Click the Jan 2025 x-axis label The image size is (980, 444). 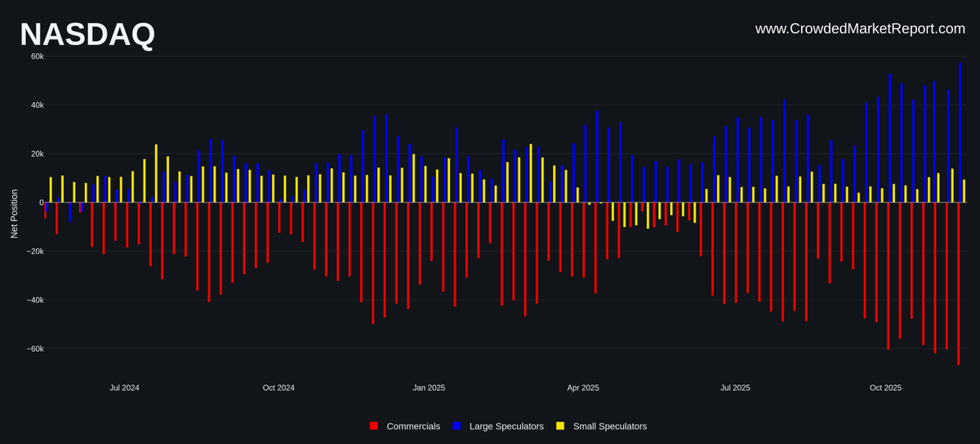pos(429,388)
